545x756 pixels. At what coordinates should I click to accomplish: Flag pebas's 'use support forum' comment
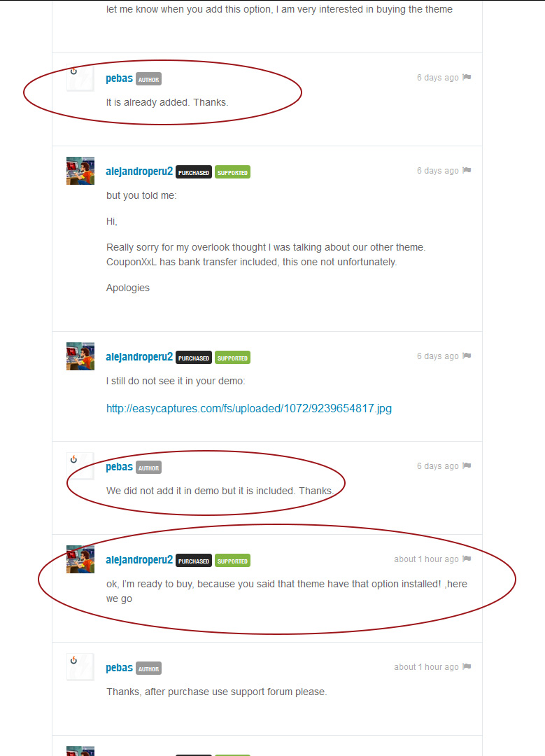(467, 667)
